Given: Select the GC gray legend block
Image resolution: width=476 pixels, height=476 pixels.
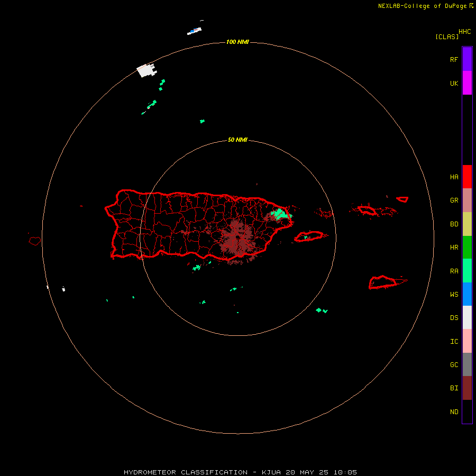Looking at the screenshot, I should click(x=467, y=364).
